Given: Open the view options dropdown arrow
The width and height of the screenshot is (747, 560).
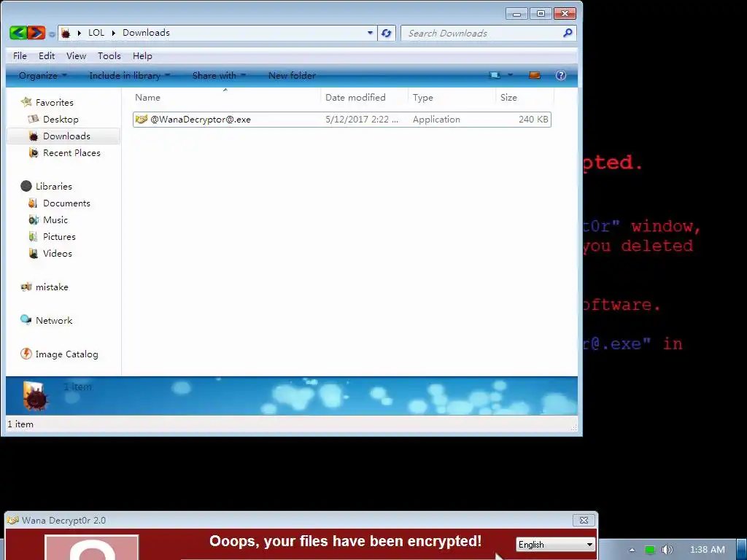Looking at the screenshot, I should 510,75.
